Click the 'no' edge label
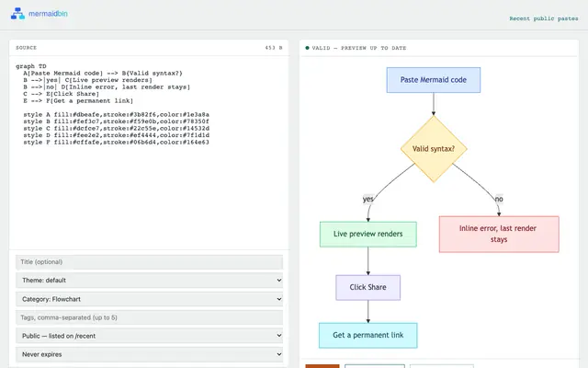Image resolution: width=588 pixels, height=368 pixels. pyautogui.click(x=499, y=199)
